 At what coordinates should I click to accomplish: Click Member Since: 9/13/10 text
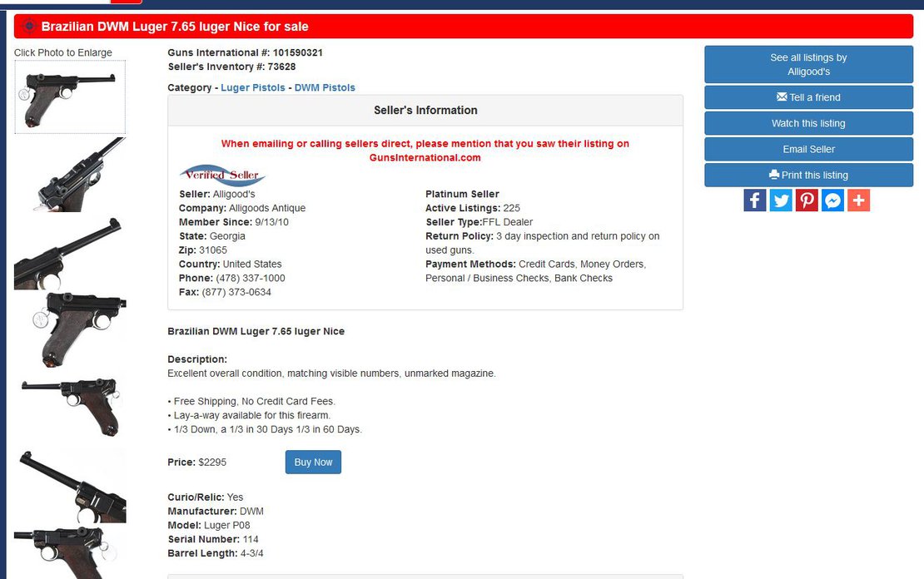point(233,222)
